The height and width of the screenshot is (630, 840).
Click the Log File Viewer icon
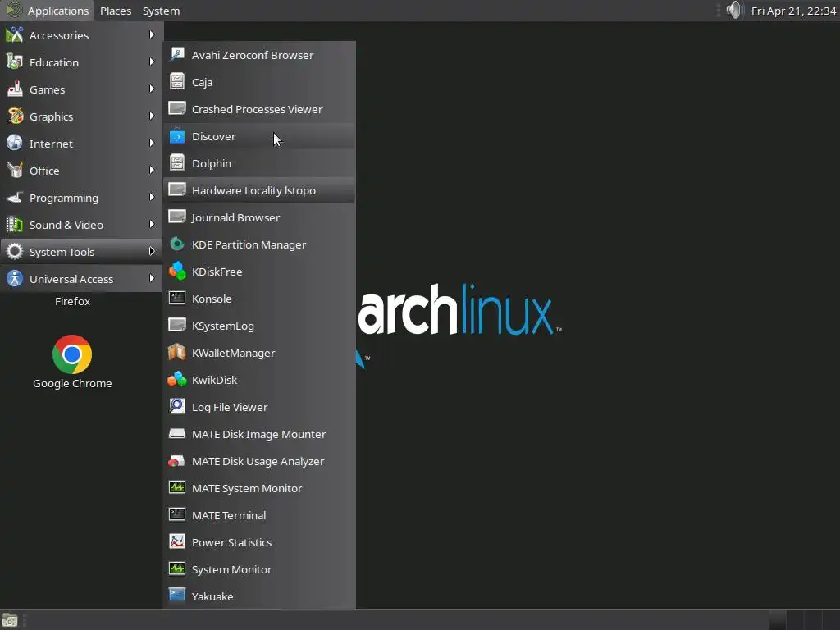tap(177, 407)
